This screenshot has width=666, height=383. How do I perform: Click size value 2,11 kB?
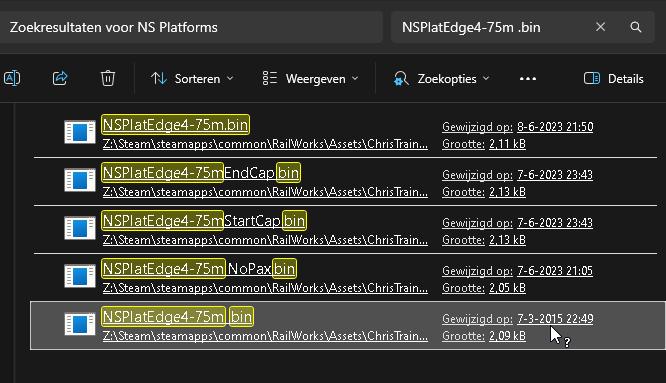(x=507, y=144)
